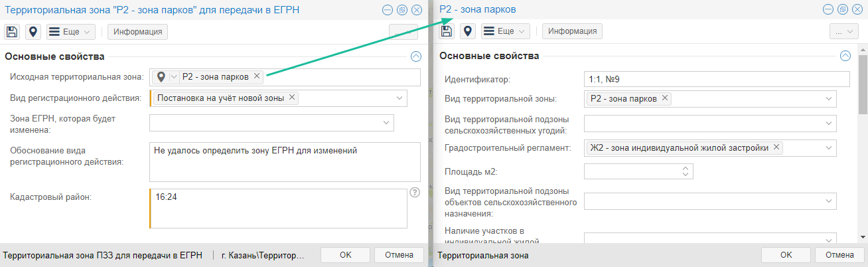
Task: Expand the 'Вид регистрационного действия' dropdown
Action: 399,98
